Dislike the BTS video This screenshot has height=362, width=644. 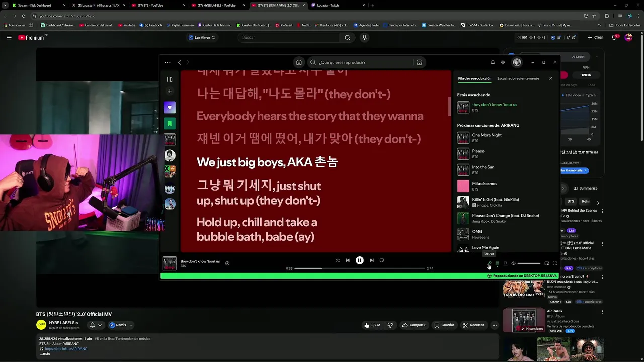[x=390, y=325]
